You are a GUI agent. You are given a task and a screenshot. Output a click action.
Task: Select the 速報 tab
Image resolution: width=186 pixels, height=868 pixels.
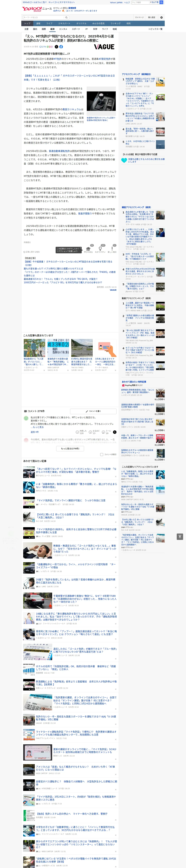[x=38, y=24]
